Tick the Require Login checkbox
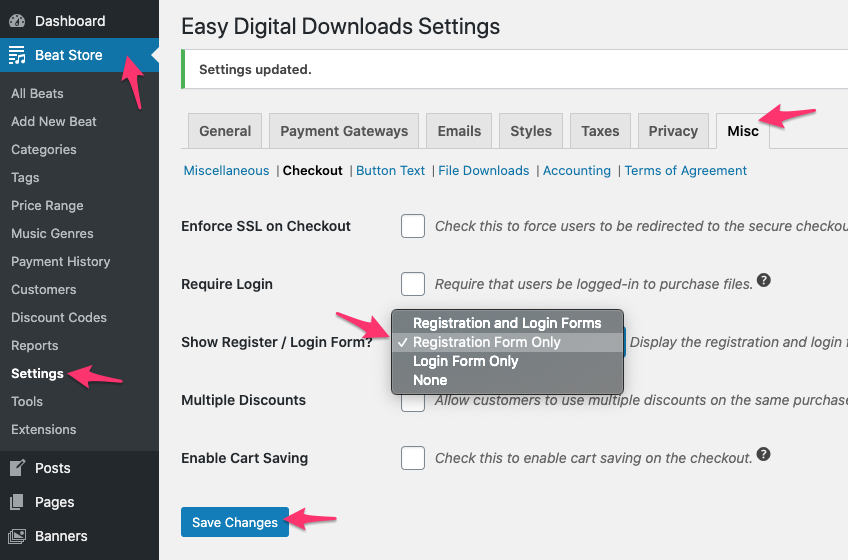 pos(413,284)
